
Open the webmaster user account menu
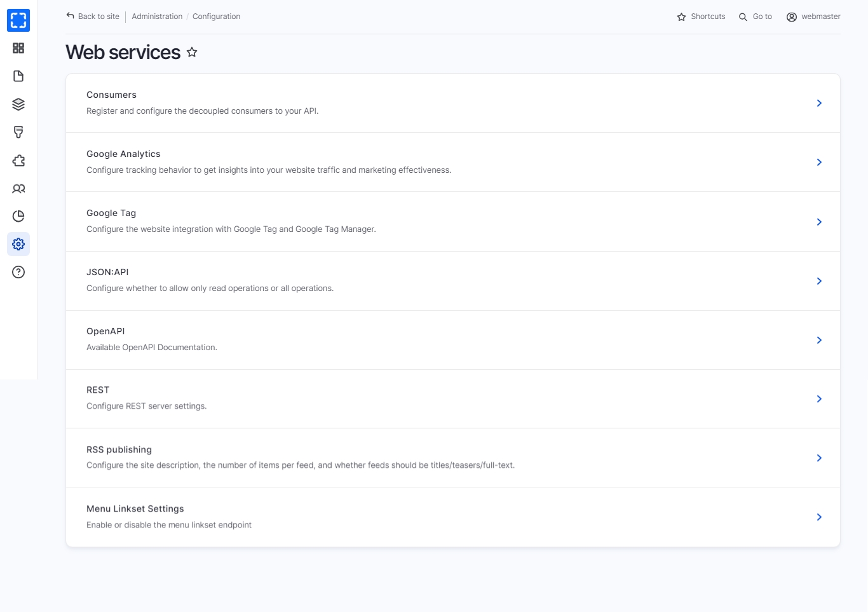click(x=813, y=17)
